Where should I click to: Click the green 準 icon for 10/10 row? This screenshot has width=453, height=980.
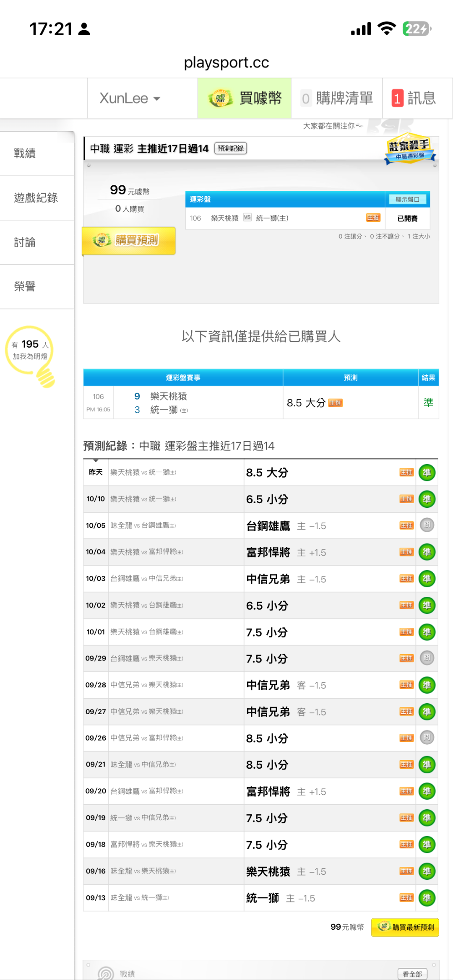[427, 499]
